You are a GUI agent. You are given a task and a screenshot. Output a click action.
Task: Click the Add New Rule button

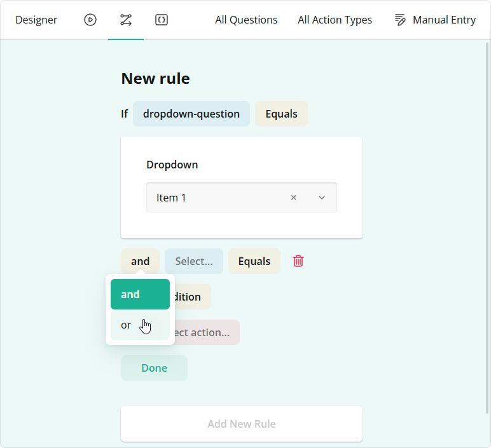pyautogui.click(x=242, y=424)
